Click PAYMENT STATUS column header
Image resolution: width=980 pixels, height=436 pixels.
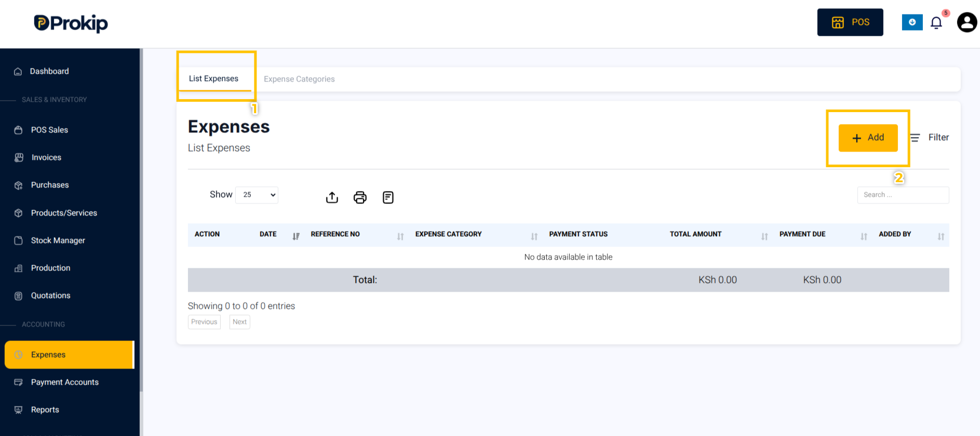(578, 234)
